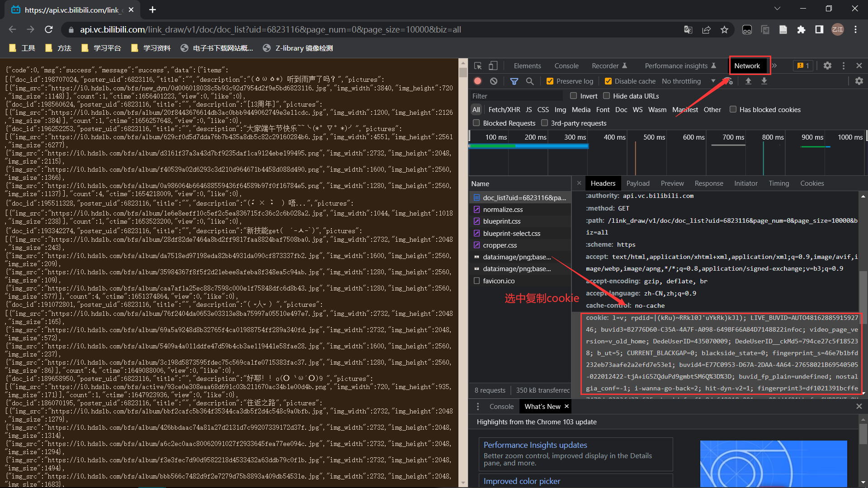This screenshot has width=868, height=488.
Task: Toggle the network filter funnel icon
Action: (514, 81)
